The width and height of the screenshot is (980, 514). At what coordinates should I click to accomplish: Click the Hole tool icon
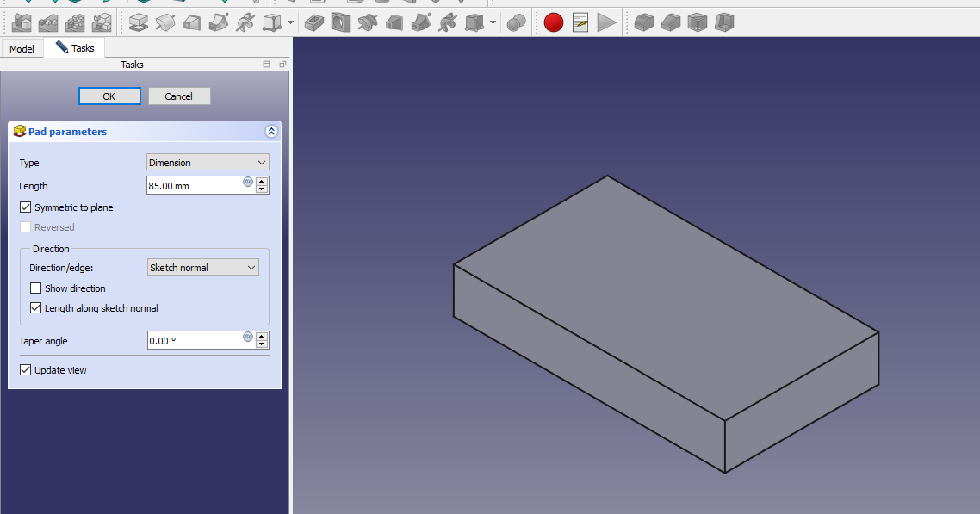[341, 22]
